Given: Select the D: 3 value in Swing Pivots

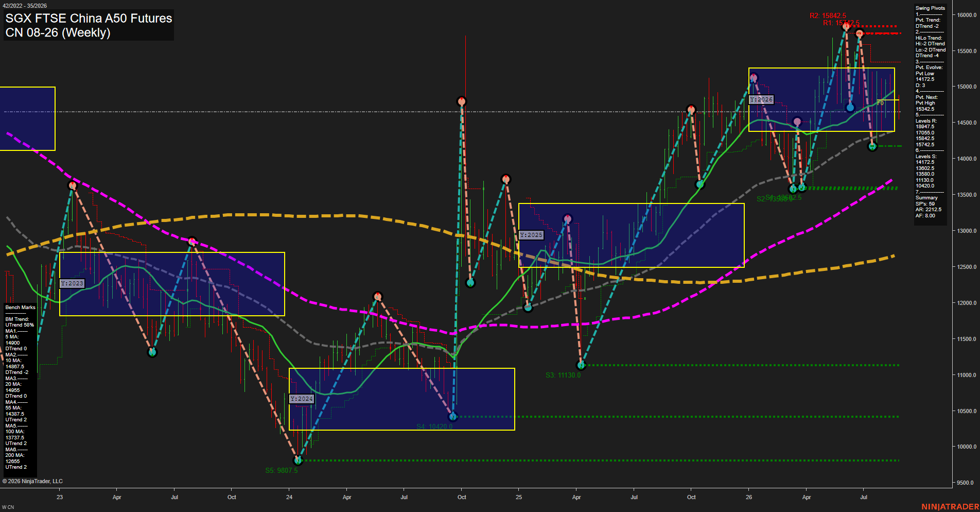Looking at the screenshot, I should 920,86.
